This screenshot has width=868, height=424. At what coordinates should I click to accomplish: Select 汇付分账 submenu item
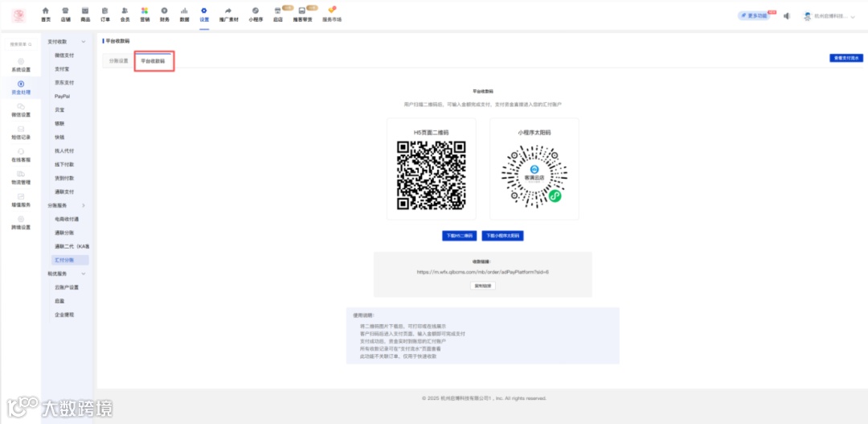tap(70, 260)
